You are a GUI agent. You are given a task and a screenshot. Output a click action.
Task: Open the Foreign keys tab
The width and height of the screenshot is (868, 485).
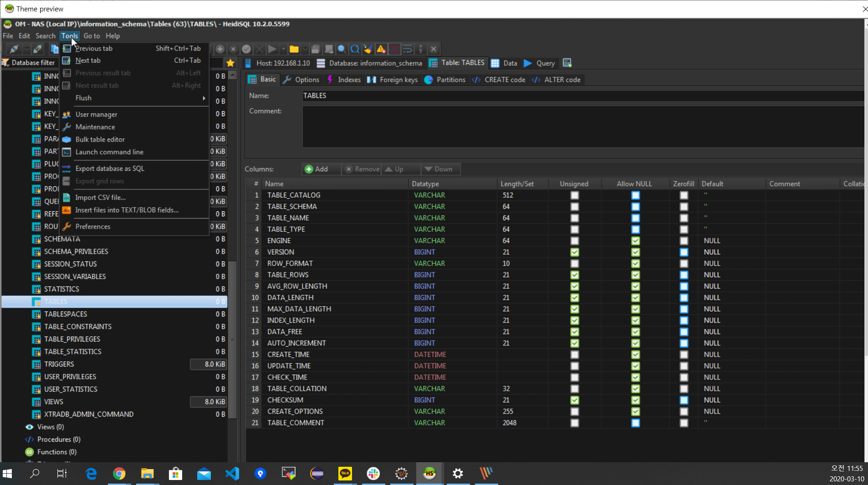(x=392, y=80)
